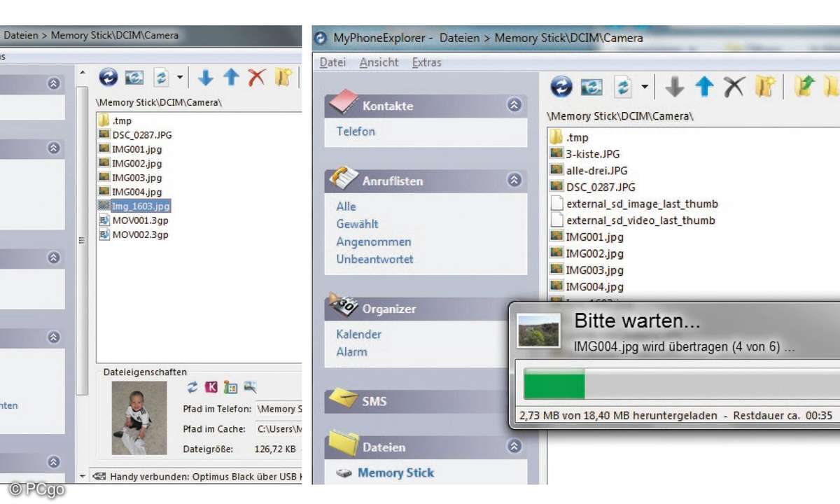Collapse the Anruflisten panel

514,180
